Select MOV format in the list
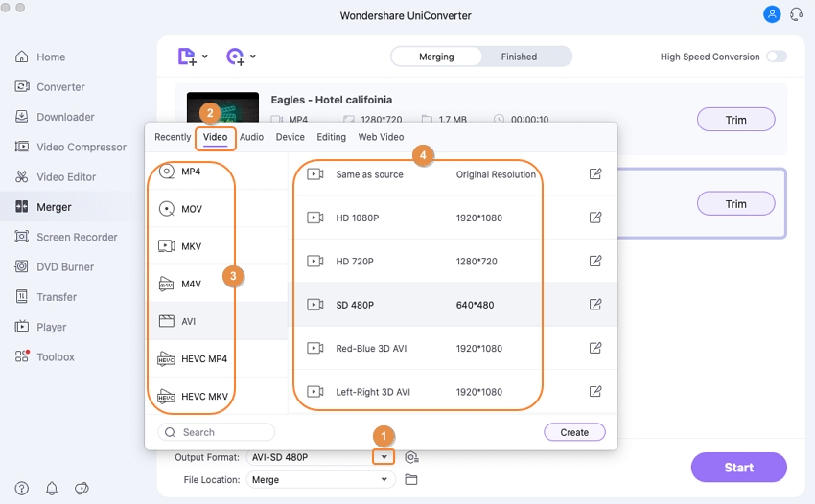Viewport: 815px width, 504px height. point(192,209)
